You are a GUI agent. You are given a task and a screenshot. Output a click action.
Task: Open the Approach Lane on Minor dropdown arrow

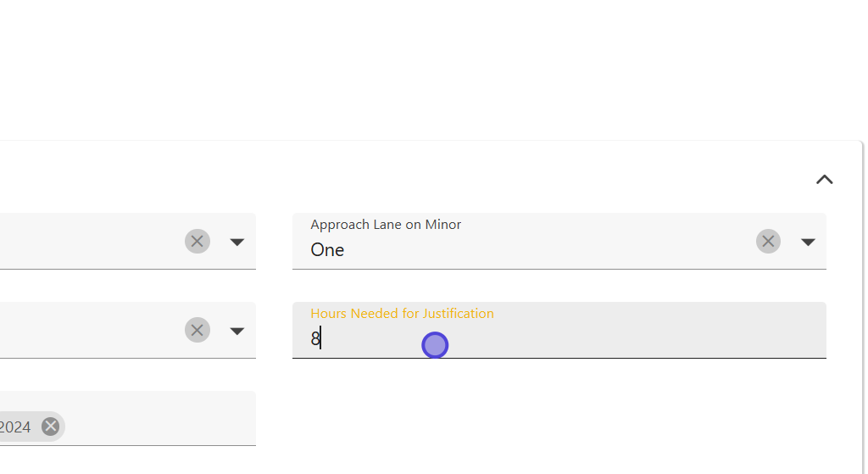(x=808, y=242)
